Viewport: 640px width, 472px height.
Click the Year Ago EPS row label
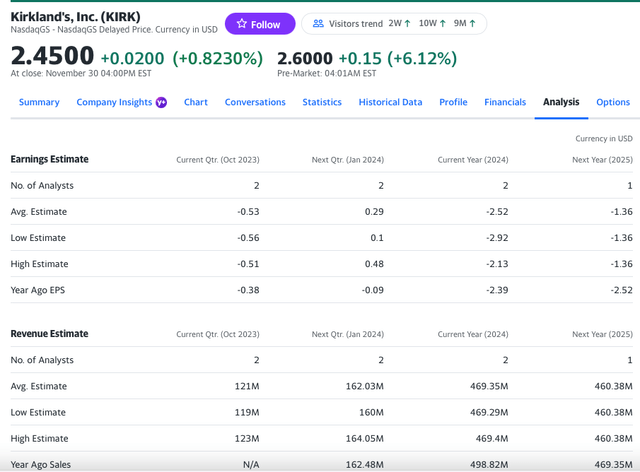click(38, 290)
